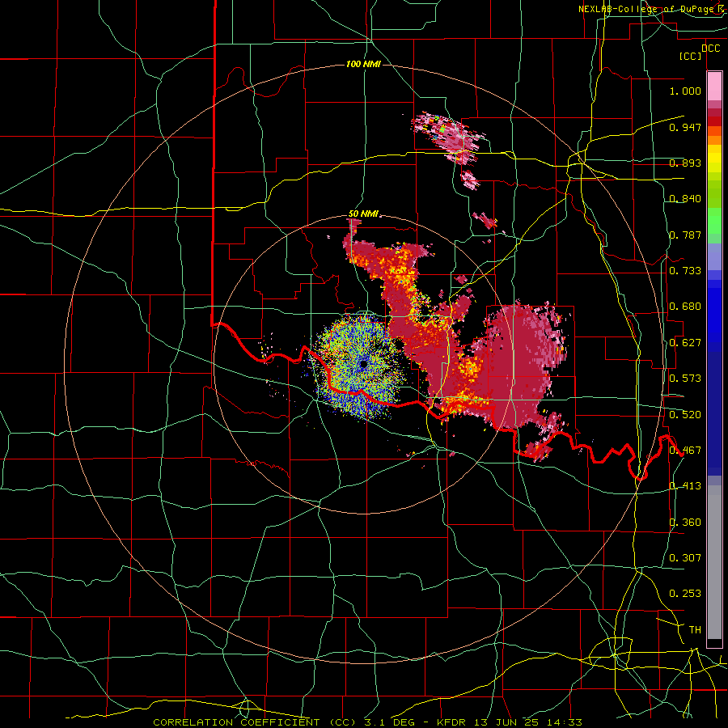Image resolution: width=728 pixels, height=728 pixels.
Task: Click the 0.520 legend value
Action: pyautogui.click(x=685, y=415)
